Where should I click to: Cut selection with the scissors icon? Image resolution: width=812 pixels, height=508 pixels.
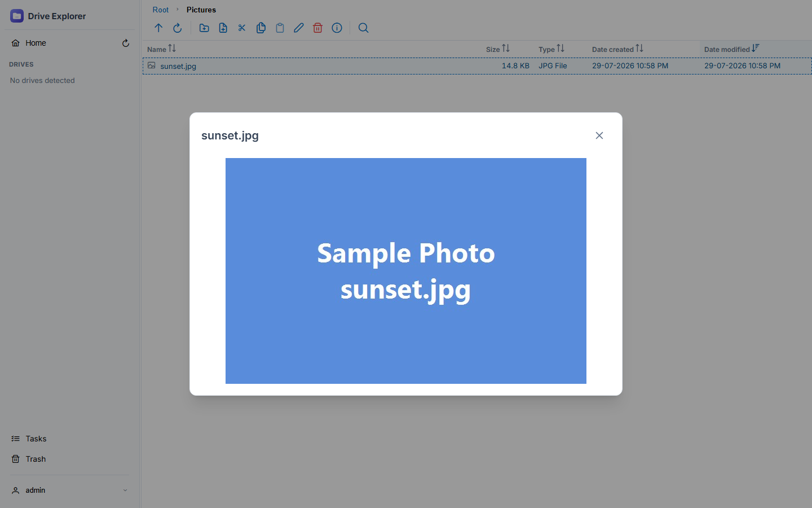point(242,28)
